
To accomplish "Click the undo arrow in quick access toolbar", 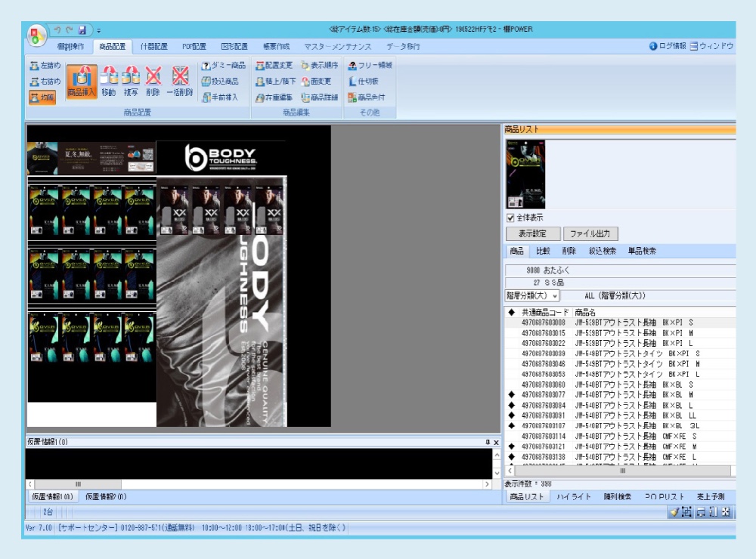I will point(57,30).
